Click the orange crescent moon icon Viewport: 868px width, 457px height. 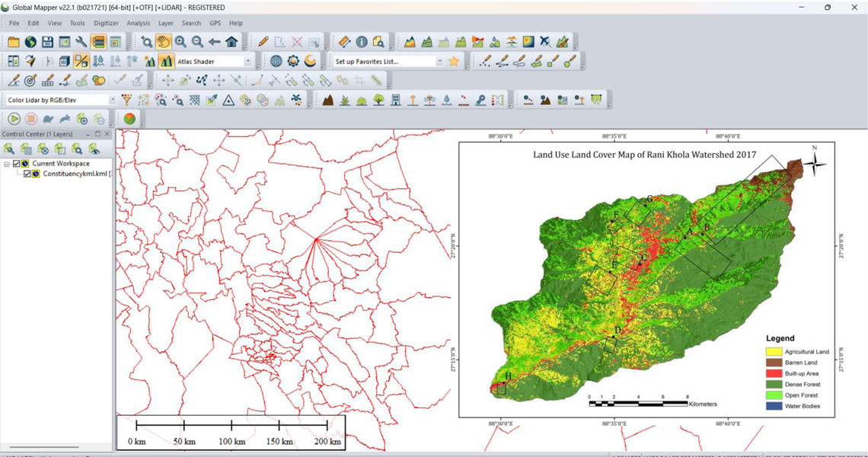click(x=310, y=61)
